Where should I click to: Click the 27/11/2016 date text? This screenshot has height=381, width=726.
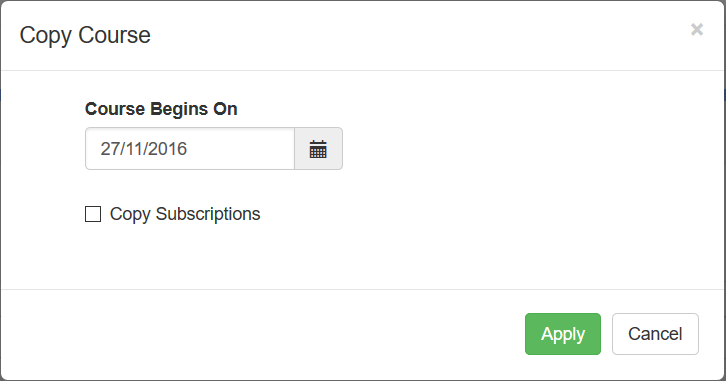144,149
